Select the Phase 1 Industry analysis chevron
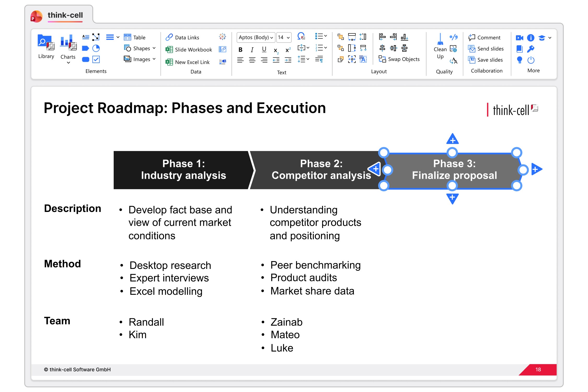 click(x=183, y=170)
